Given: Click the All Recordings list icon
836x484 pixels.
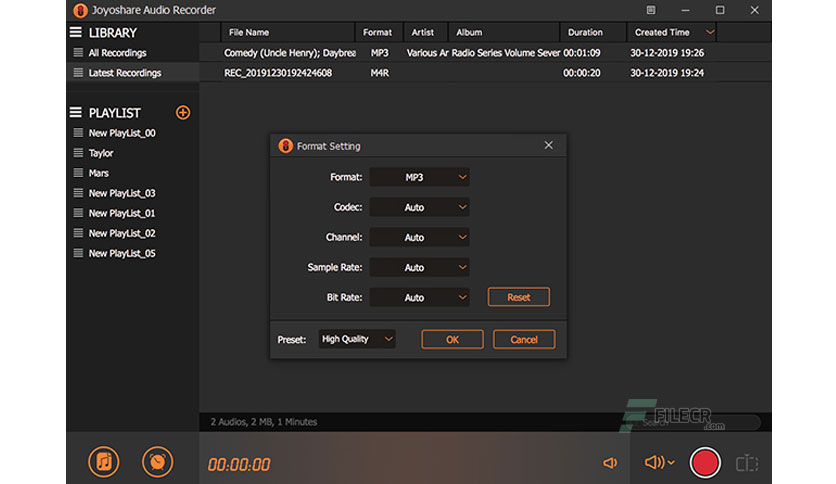Looking at the screenshot, I should click(x=78, y=52).
